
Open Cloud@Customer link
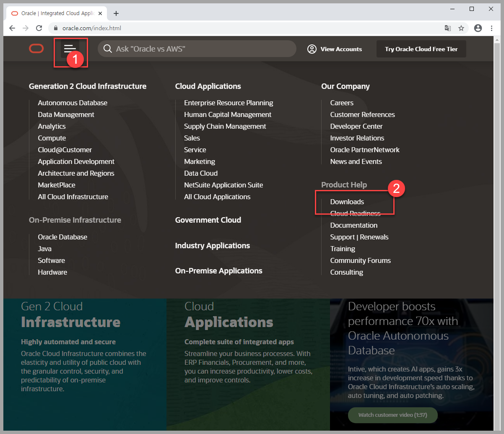click(x=65, y=150)
